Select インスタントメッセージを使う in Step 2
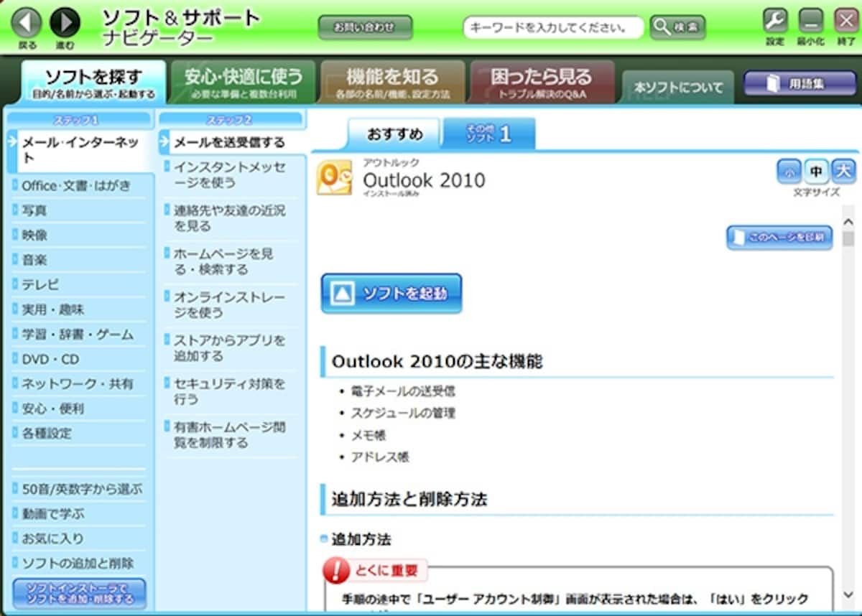Viewport: 862px width, 616px height. tap(230, 175)
